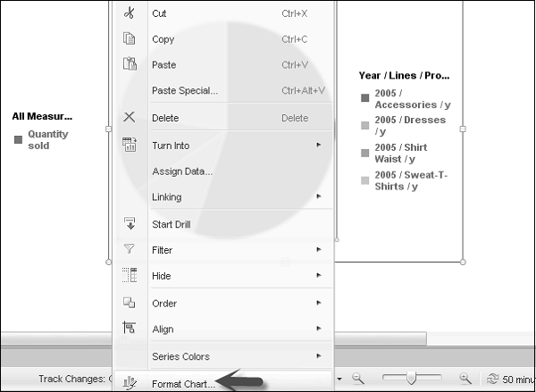This screenshot has width=536, height=392.
Task: Expand the Linking submenu arrow
Action: pyautogui.click(x=318, y=196)
